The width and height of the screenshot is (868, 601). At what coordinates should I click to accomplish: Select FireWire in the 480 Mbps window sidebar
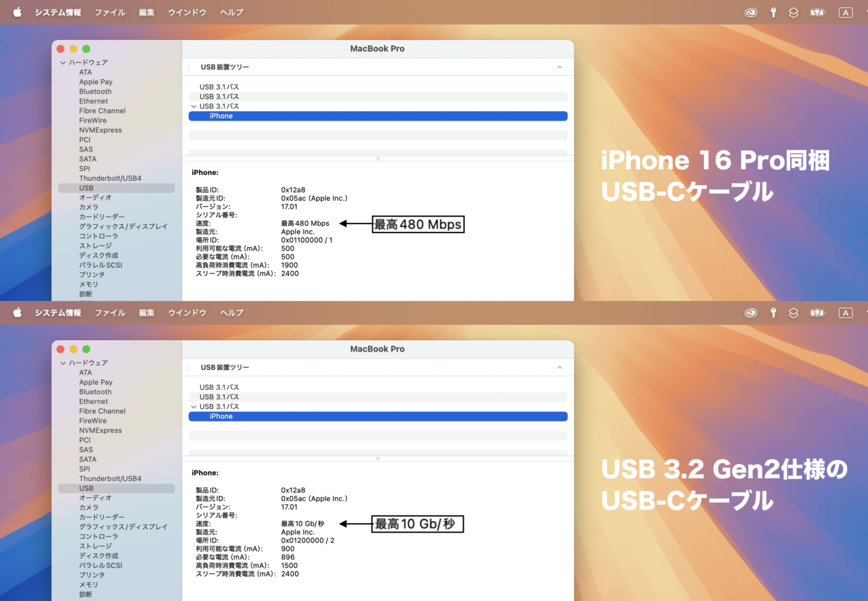(x=93, y=120)
